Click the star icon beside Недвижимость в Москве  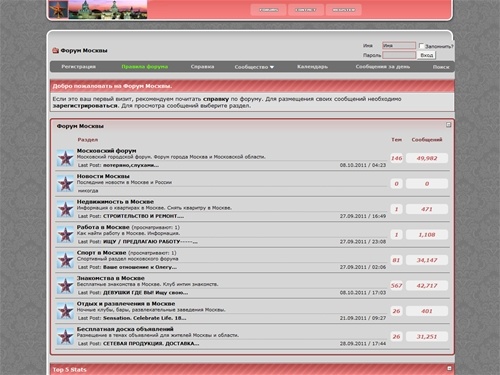coord(65,209)
